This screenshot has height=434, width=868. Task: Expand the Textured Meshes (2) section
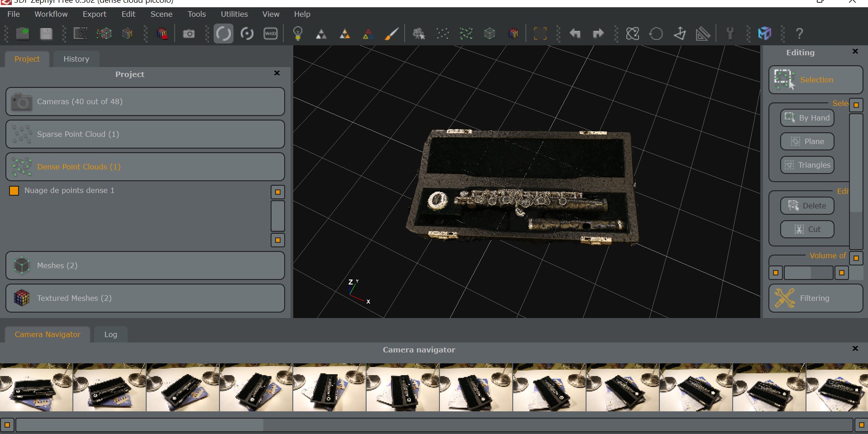tap(145, 298)
